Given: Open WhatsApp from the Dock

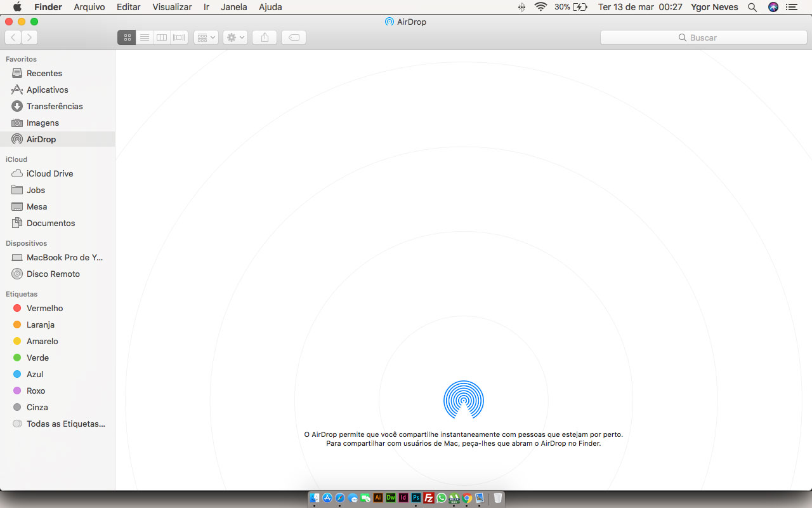Looking at the screenshot, I should click(442, 498).
